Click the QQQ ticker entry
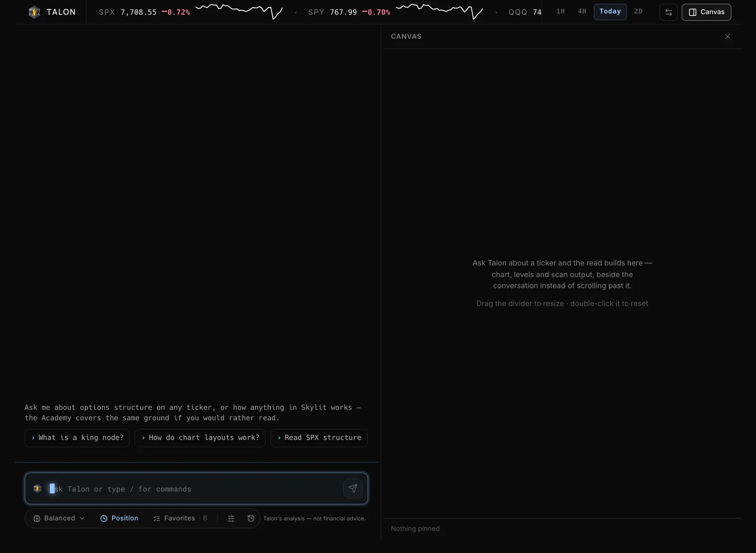 pos(525,12)
